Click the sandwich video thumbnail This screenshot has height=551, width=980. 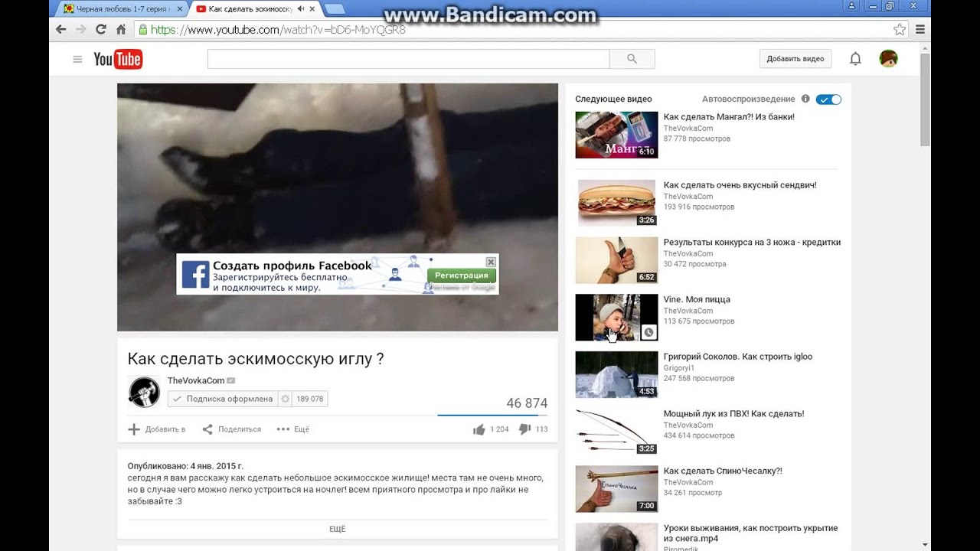[x=616, y=203]
